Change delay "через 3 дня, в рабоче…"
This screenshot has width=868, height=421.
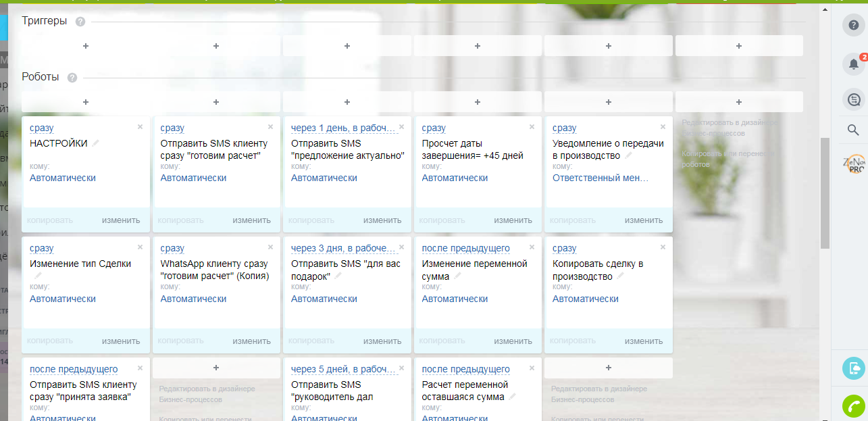(344, 249)
